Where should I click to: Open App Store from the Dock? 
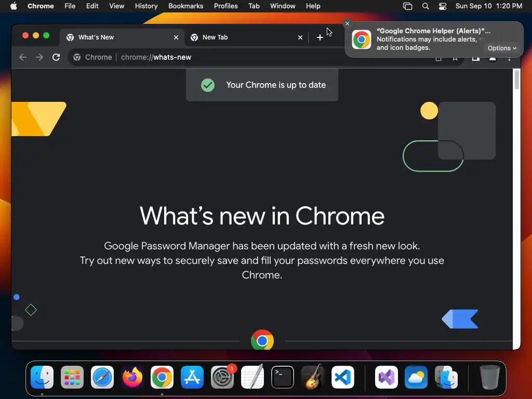(192, 377)
